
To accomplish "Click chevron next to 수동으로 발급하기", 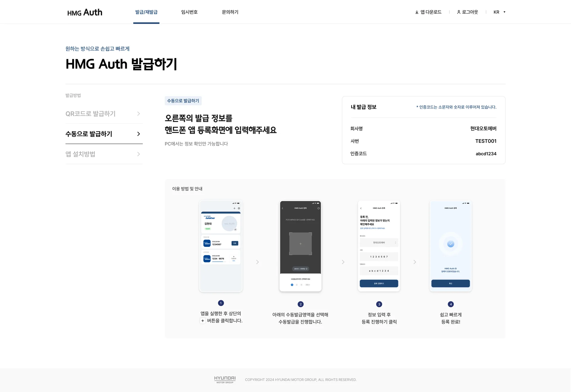I will tap(139, 134).
